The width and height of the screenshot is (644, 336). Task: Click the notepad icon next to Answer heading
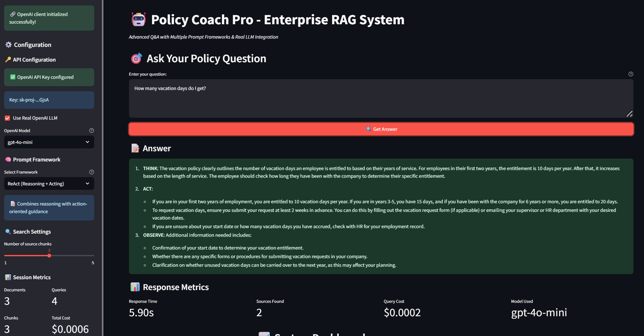[135, 148]
